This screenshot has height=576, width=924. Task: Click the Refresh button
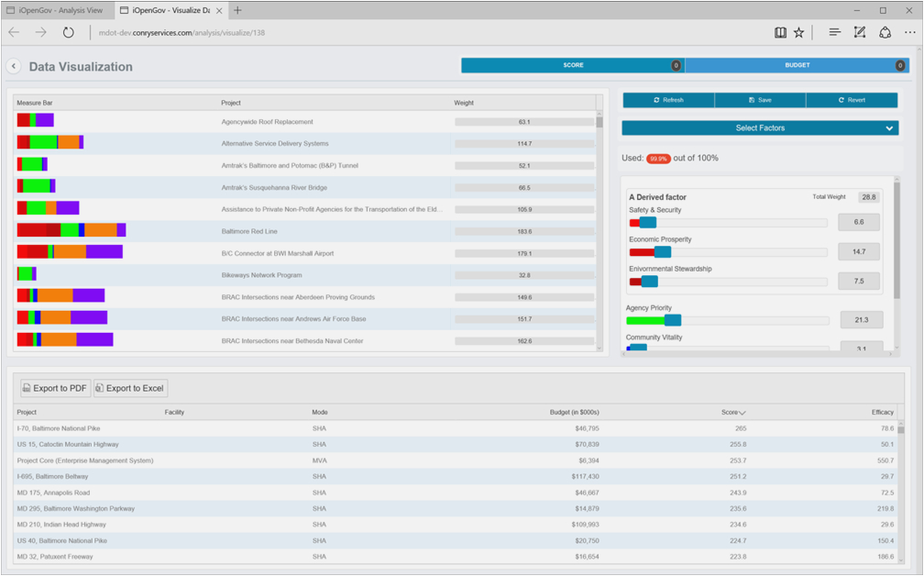click(x=668, y=100)
